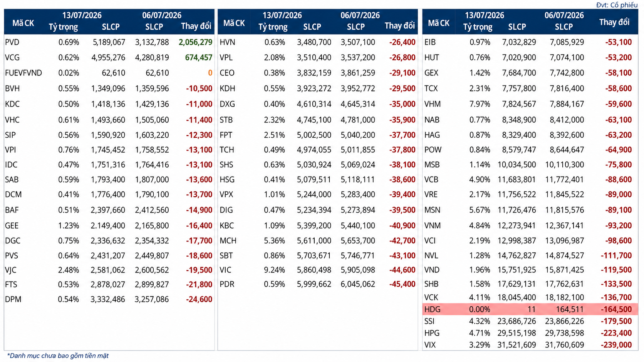
Task: Click VPL change value -26,800
Action: pos(402,58)
